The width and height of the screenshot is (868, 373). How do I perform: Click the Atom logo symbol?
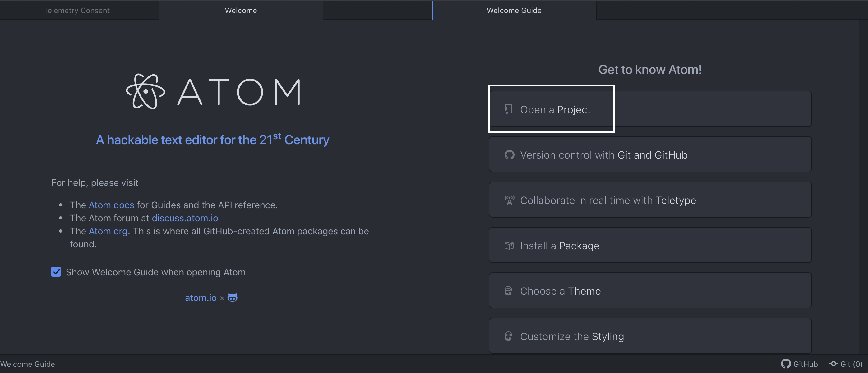[x=145, y=91]
